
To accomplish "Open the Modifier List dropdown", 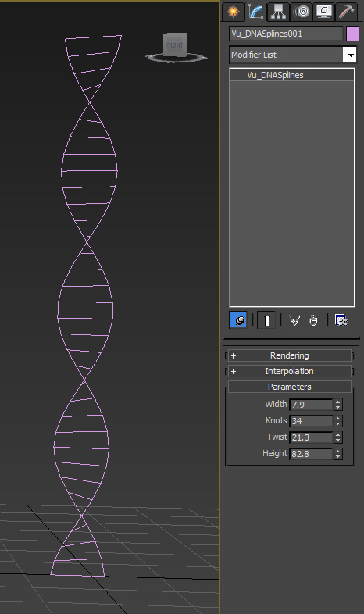I will tap(293, 55).
